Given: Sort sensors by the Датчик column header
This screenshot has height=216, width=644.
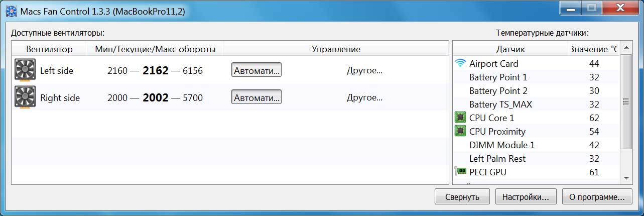Looking at the screenshot, I should click(x=511, y=49).
